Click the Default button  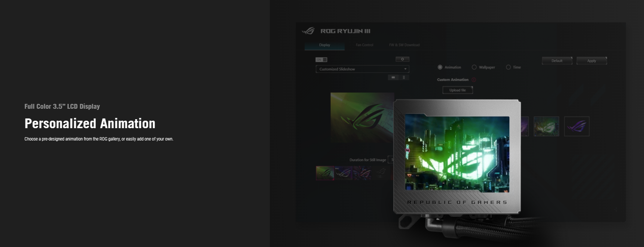pyautogui.click(x=557, y=61)
